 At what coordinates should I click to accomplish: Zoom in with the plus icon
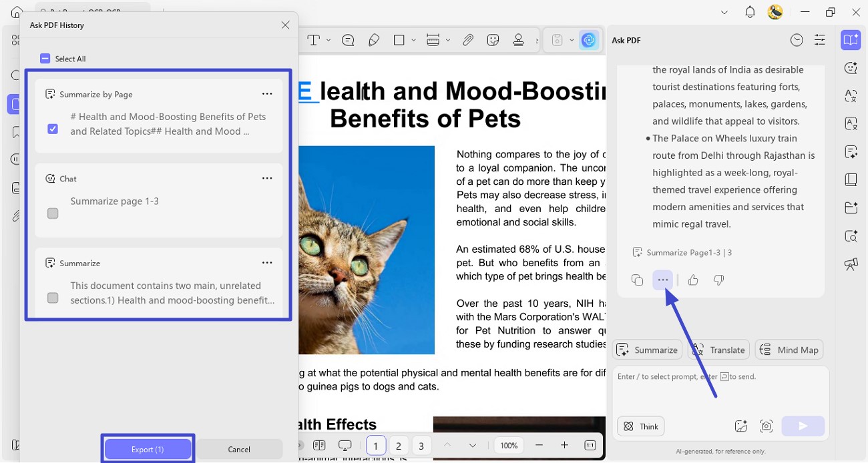click(x=564, y=445)
